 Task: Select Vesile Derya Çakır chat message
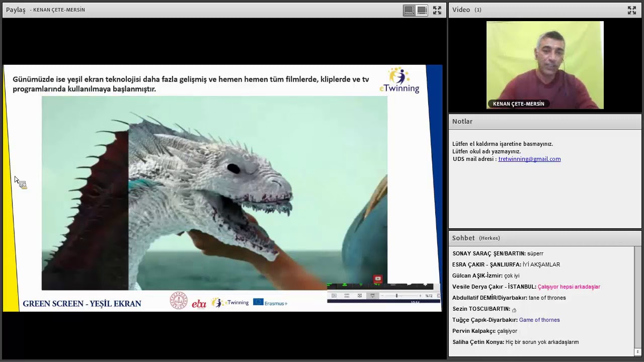(526, 287)
